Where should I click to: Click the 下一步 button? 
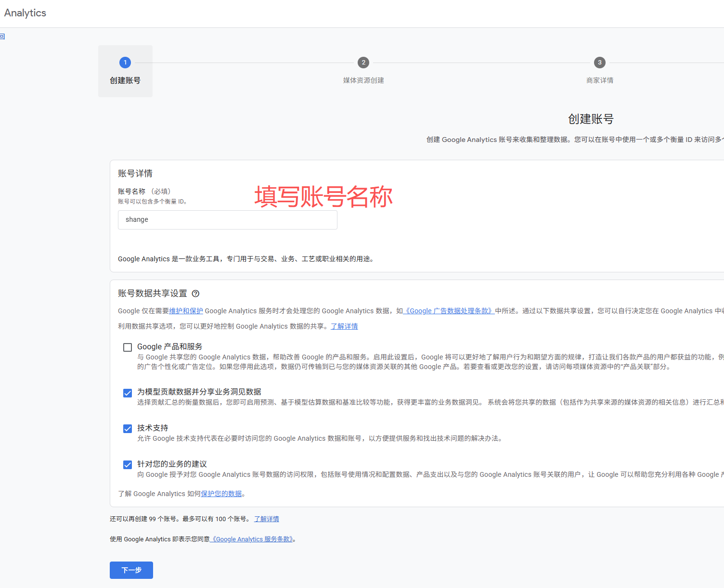131,570
